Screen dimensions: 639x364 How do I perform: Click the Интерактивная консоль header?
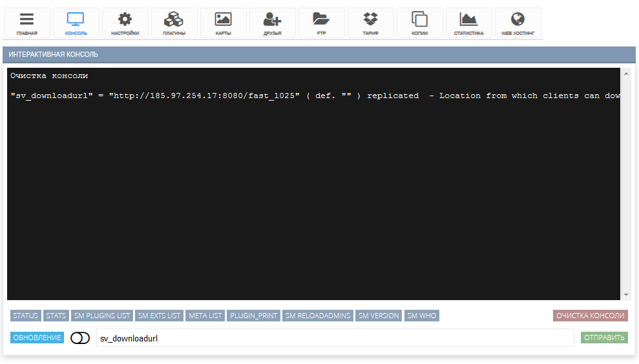[319, 55]
